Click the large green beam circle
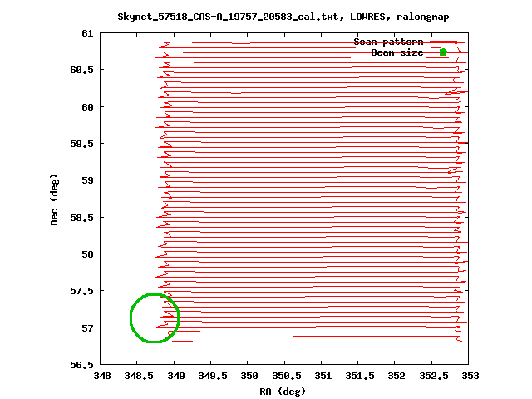Screen dimensions: 532x399 (x=155, y=318)
